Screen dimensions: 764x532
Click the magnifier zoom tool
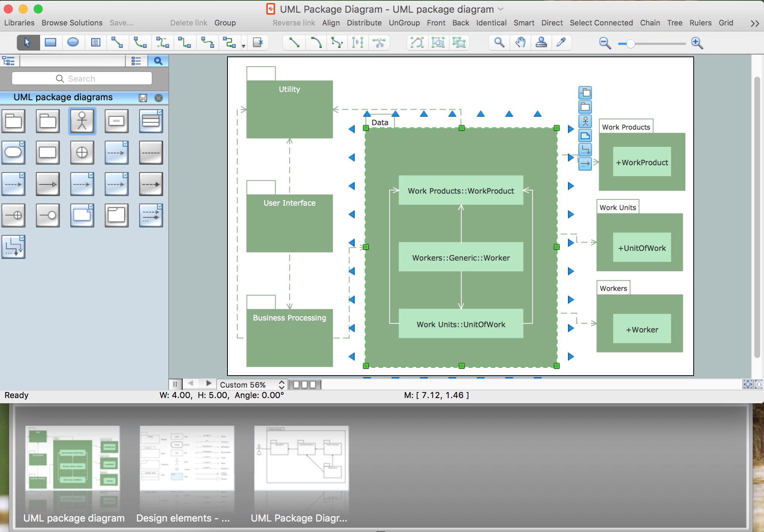[499, 43]
